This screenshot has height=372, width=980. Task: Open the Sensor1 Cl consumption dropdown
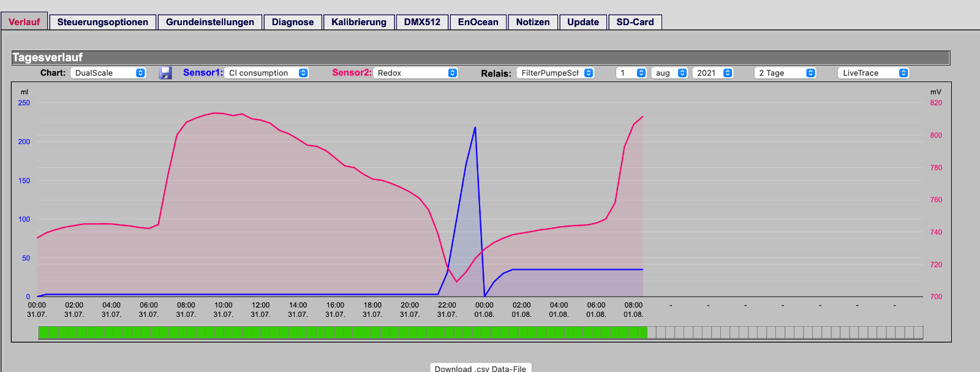coord(266,73)
